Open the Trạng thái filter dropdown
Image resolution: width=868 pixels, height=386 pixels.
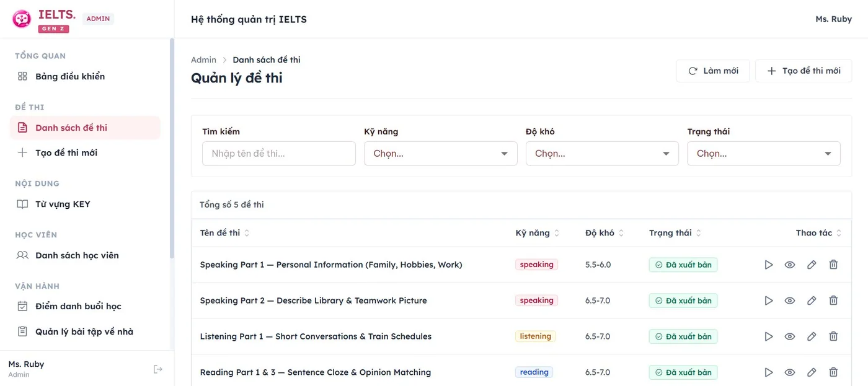pos(764,154)
